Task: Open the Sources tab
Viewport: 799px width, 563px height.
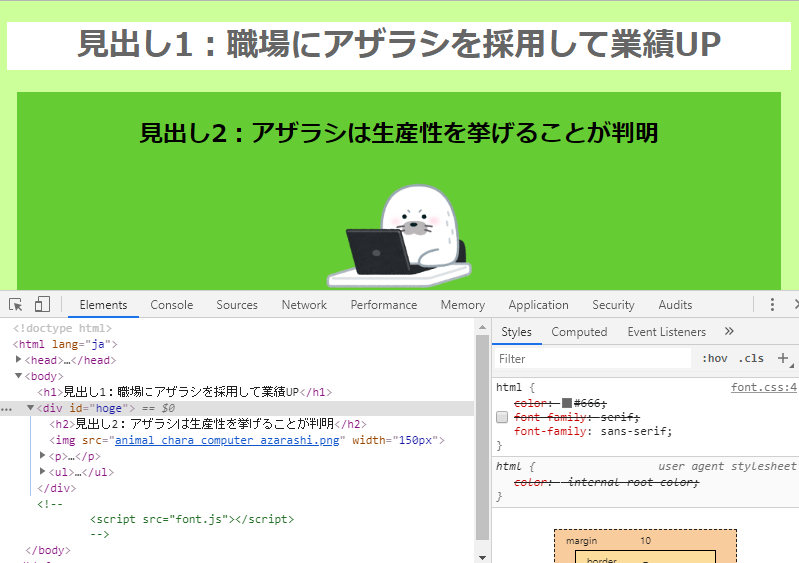Action: [237, 305]
